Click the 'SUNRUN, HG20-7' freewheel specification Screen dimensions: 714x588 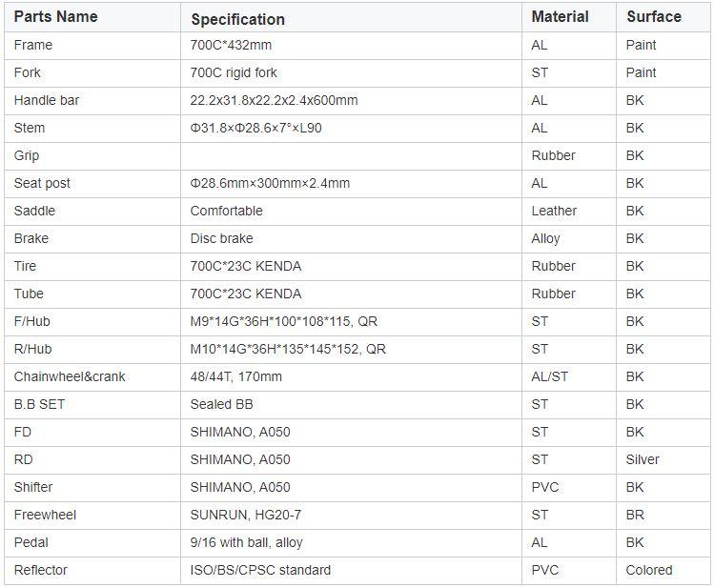(x=242, y=515)
